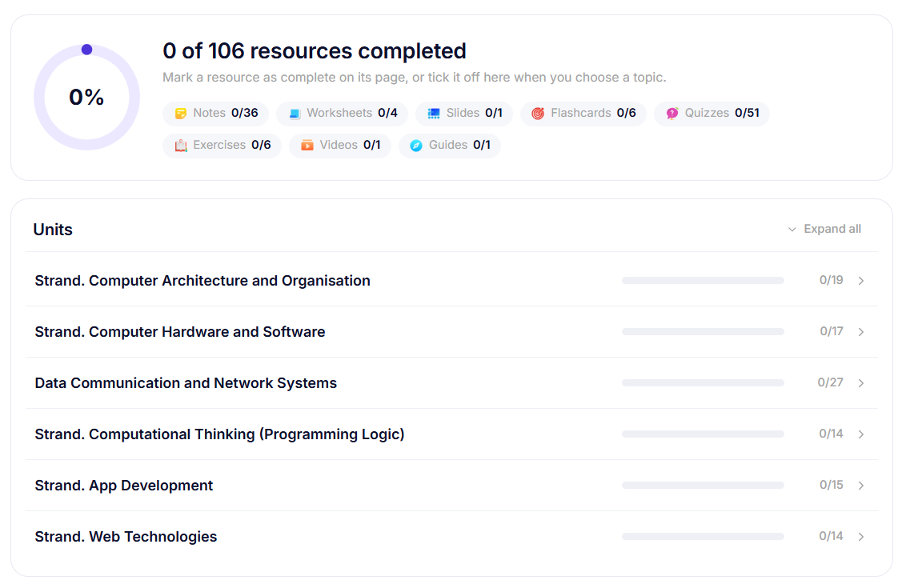This screenshot has width=902, height=588.
Task: Click the App Development progress bar
Action: coord(703,485)
